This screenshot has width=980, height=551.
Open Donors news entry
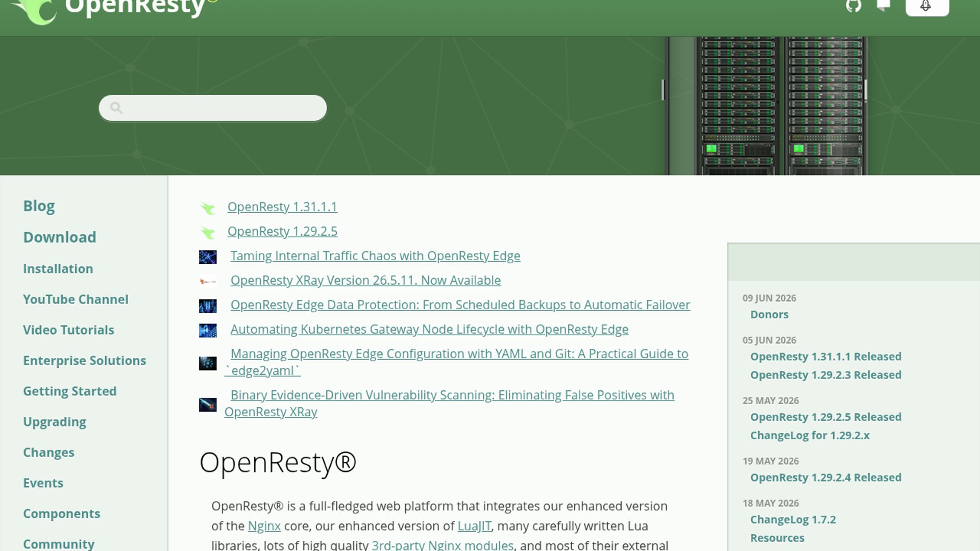click(x=769, y=314)
